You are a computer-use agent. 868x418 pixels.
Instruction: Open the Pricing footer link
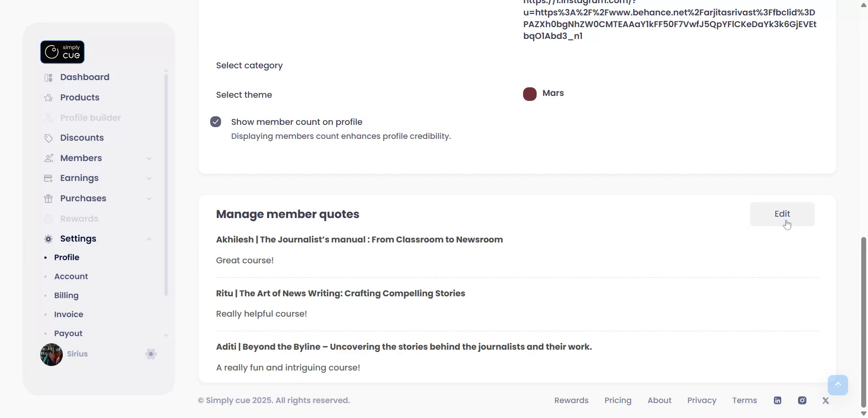click(618, 400)
